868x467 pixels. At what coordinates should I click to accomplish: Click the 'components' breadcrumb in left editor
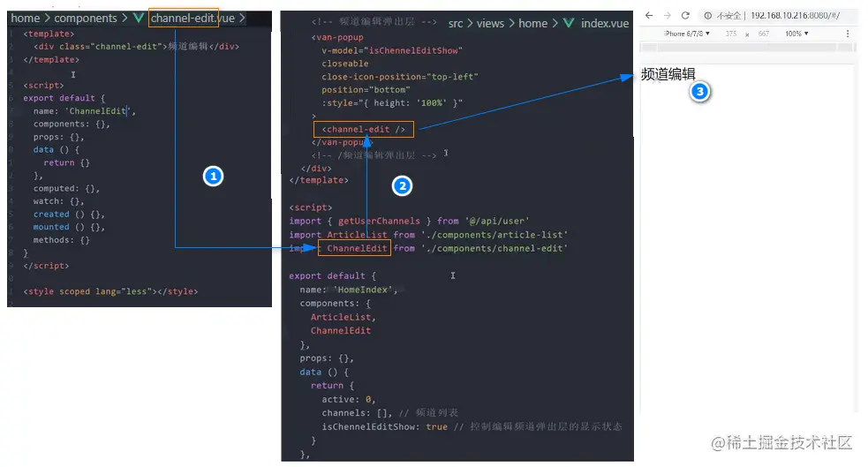coord(86,19)
